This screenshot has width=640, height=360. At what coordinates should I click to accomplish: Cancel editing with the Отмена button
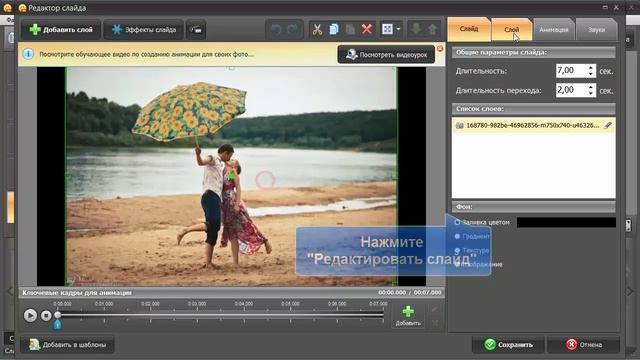pyautogui.click(x=584, y=344)
